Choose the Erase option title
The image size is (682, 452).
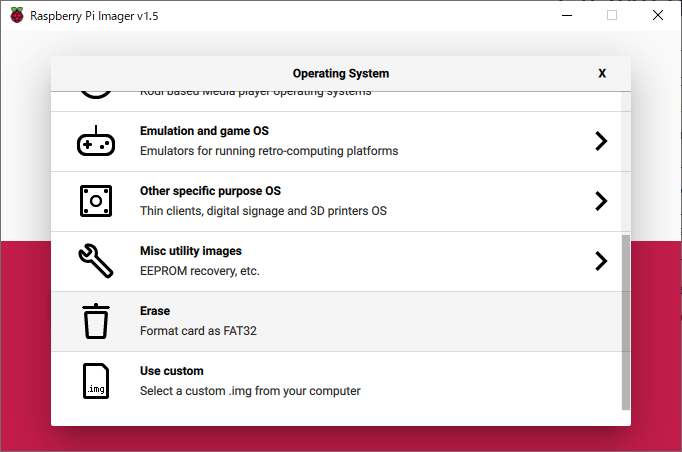(x=155, y=311)
